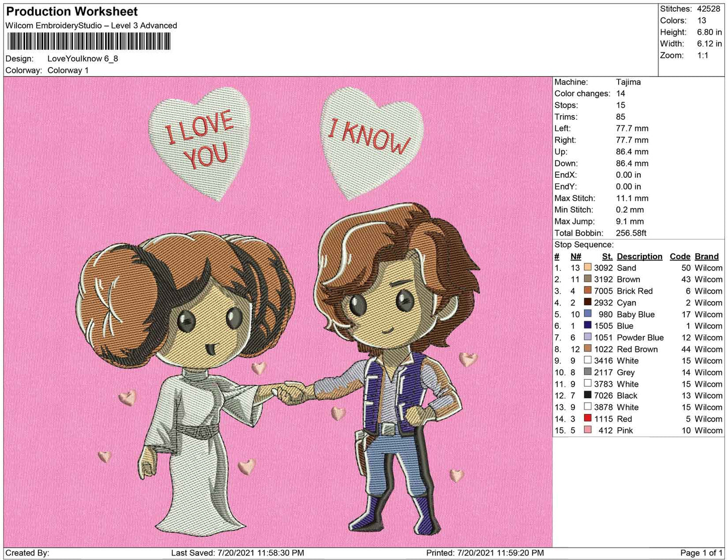Pick the Brick Red color swatch
Viewport: 728px width, 560px height.
coord(587,291)
